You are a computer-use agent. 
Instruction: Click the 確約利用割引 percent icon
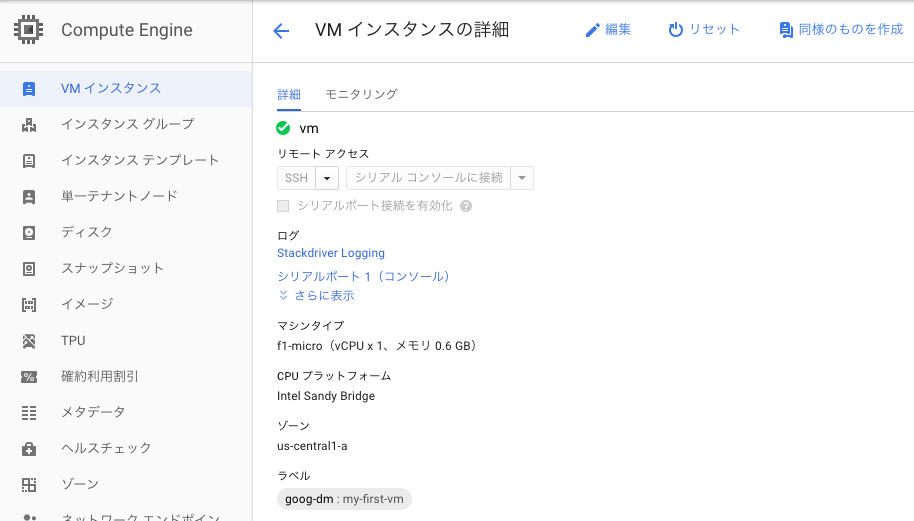pos(29,377)
